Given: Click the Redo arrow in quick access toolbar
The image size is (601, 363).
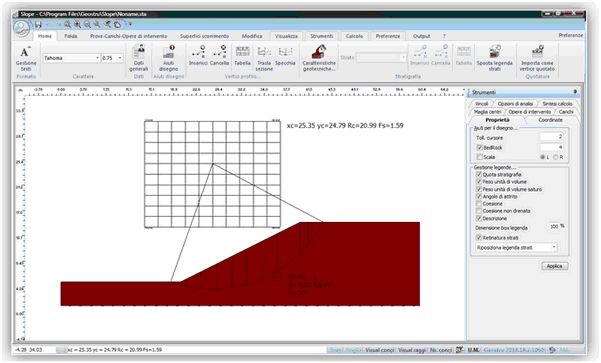Looking at the screenshot, I should pyautogui.click(x=58, y=25).
